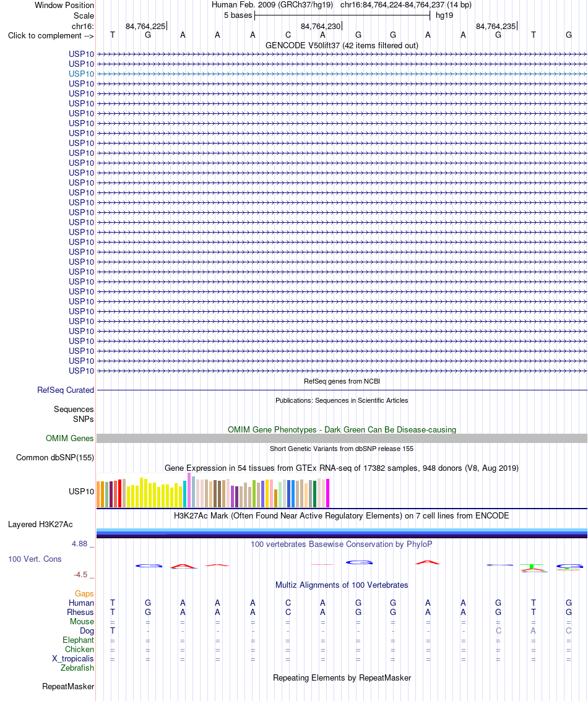Image resolution: width=588 pixels, height=701 pixels.
Task: Click the A base in the Dog row
Action: click(x=533, y=631)
